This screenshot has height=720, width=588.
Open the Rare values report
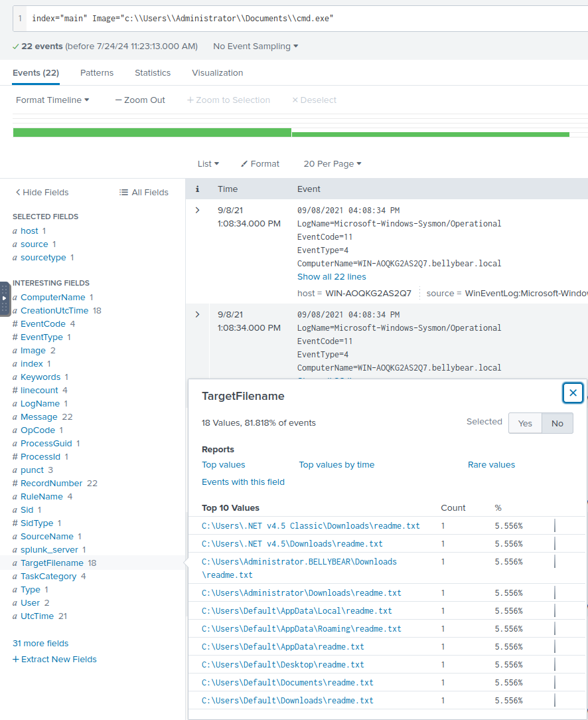click(491, 465)
